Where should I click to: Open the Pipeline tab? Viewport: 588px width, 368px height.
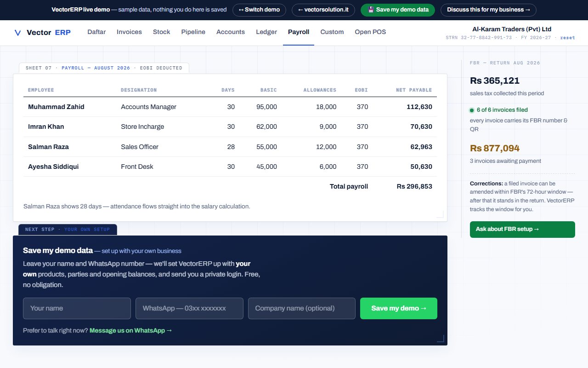193,32
